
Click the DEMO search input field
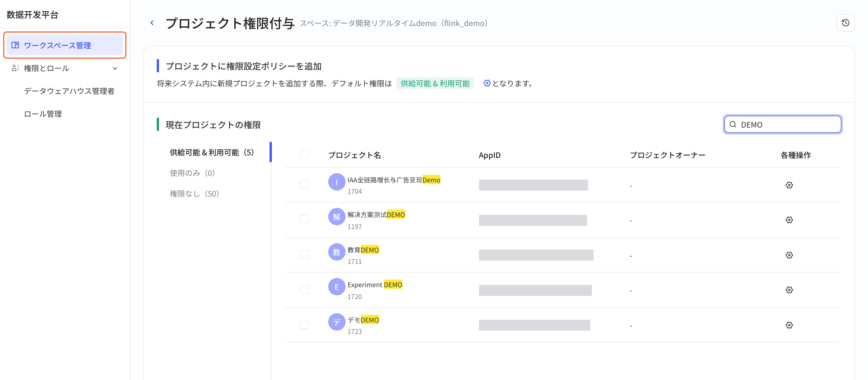point(782,124)
